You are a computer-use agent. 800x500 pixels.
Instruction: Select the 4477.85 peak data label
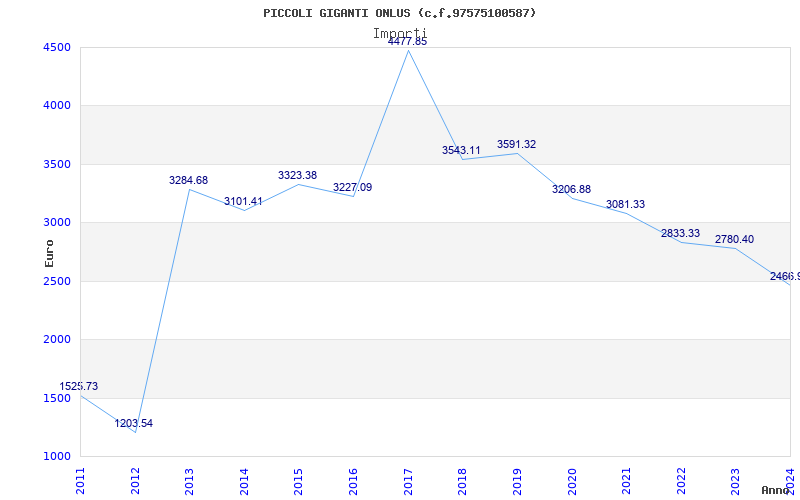pos(407,42)
